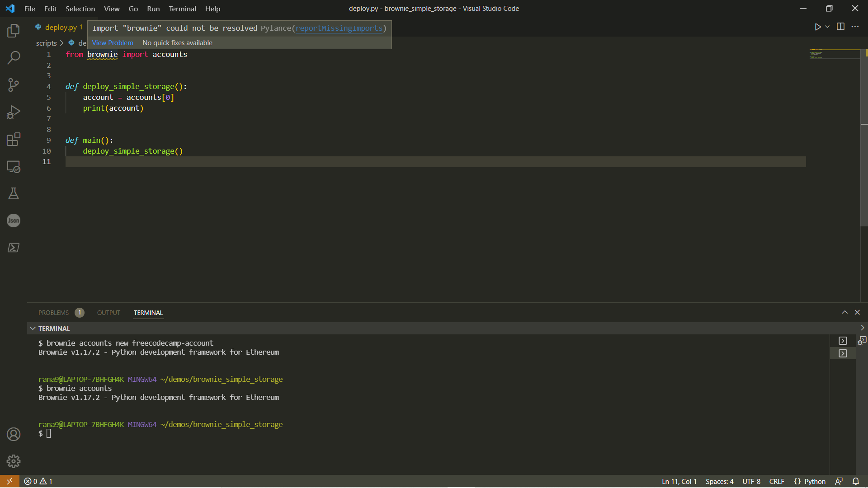Collapse the TERMINAL section chevron

click(x=33, y=328)
